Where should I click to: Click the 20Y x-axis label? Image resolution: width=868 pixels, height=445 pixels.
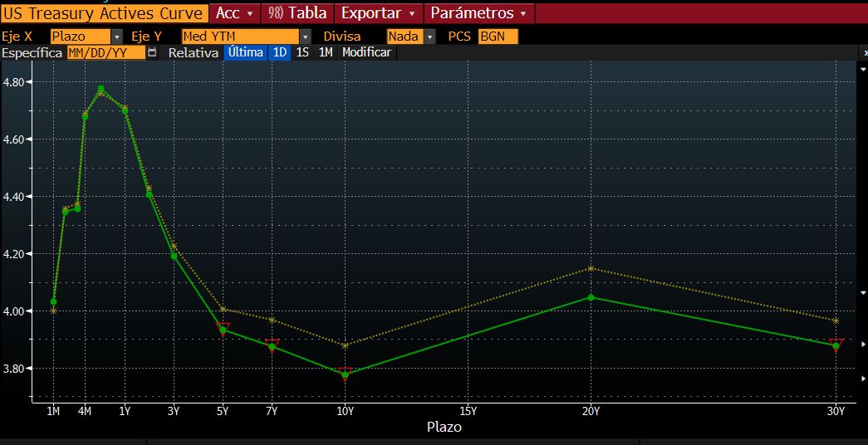591,411
